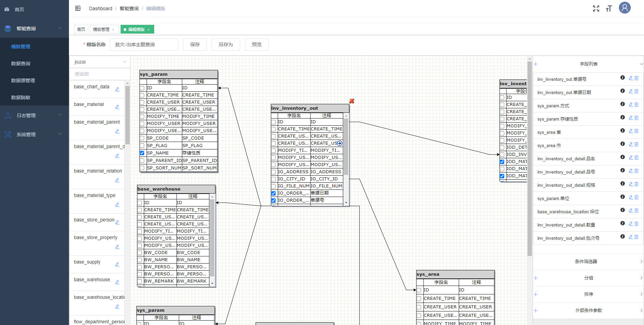Remove the inv_inventory_out table with the red X
The height and width of the screenshot is (325, 644).
352,101
